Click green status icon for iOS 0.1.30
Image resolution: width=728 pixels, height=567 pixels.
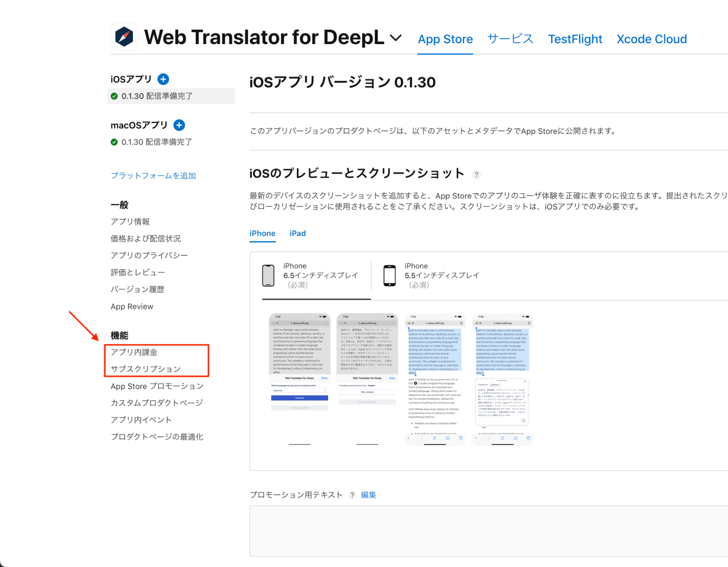114,96
